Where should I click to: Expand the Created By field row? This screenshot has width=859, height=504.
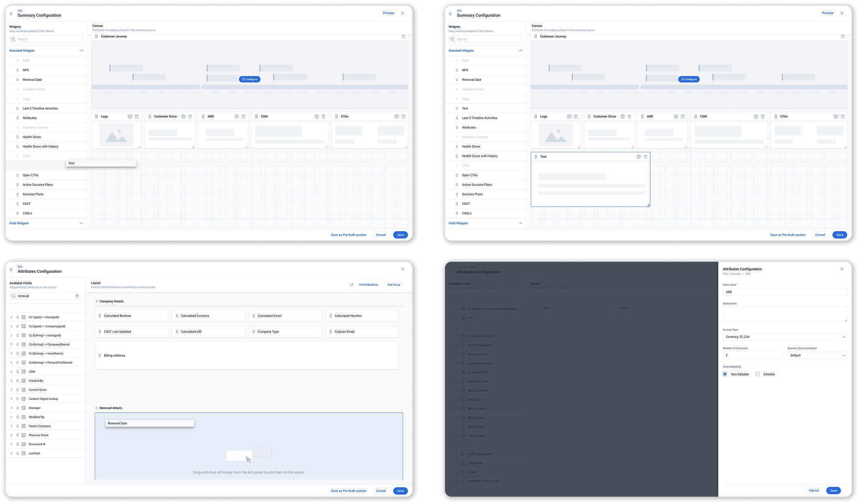pyautogui.click(x=11, y=381)
